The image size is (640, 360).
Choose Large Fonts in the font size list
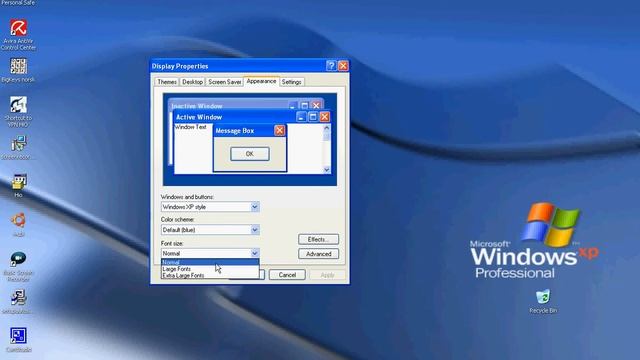(x=210, y=269)
